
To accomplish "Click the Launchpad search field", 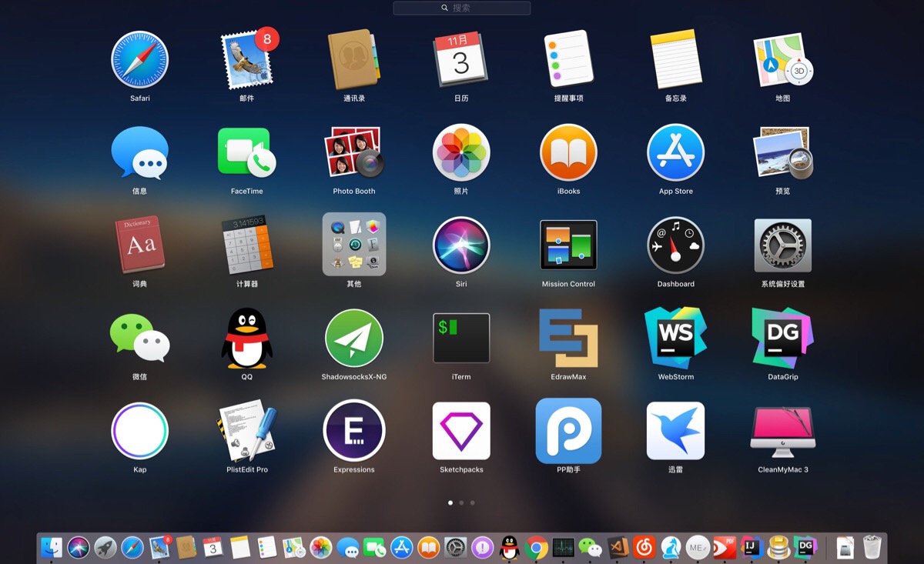I will click(462, 8).
